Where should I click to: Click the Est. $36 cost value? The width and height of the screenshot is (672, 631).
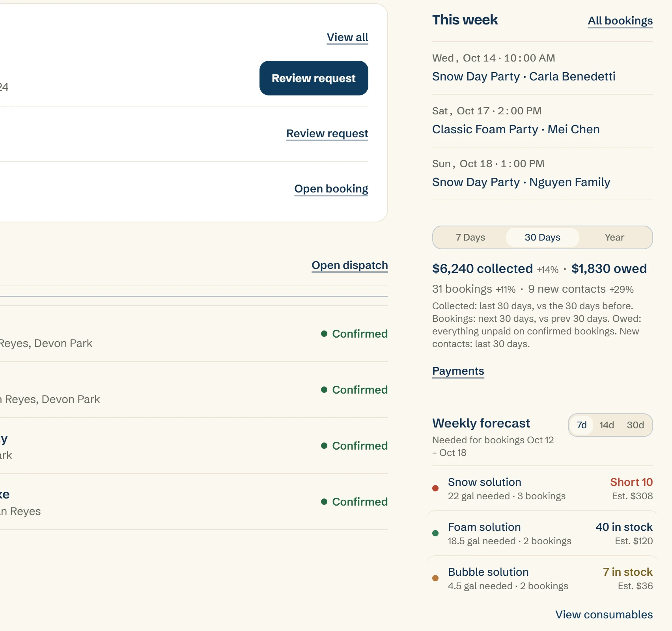click(635, 586)
